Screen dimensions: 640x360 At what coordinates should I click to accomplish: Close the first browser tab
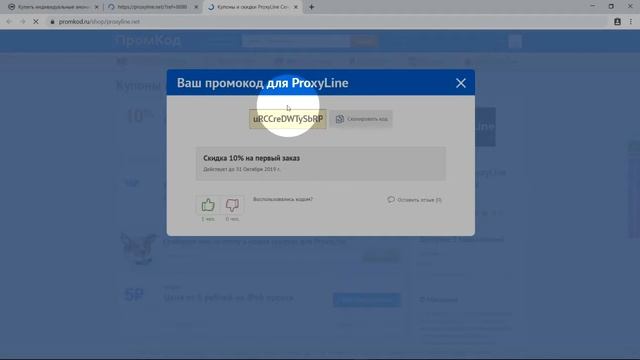pos(96,7)
